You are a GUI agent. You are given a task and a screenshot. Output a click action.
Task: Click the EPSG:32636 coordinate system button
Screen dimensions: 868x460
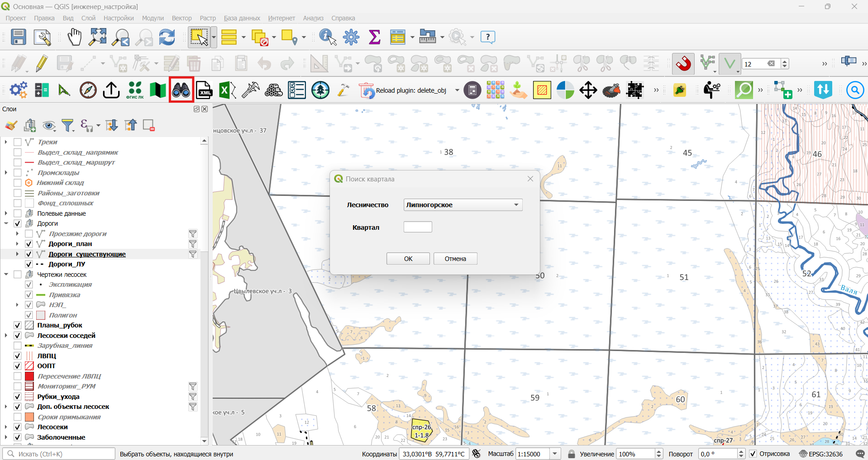tap(821, 454)
